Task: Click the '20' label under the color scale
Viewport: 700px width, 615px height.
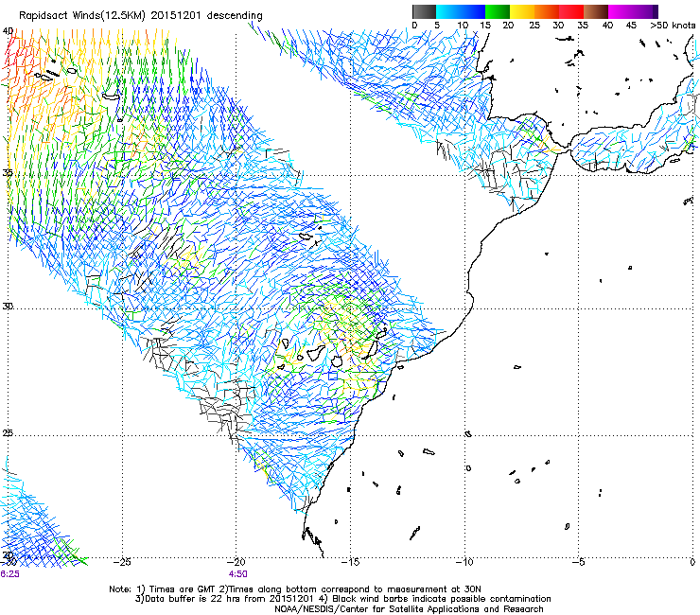Action: (508, 25)
